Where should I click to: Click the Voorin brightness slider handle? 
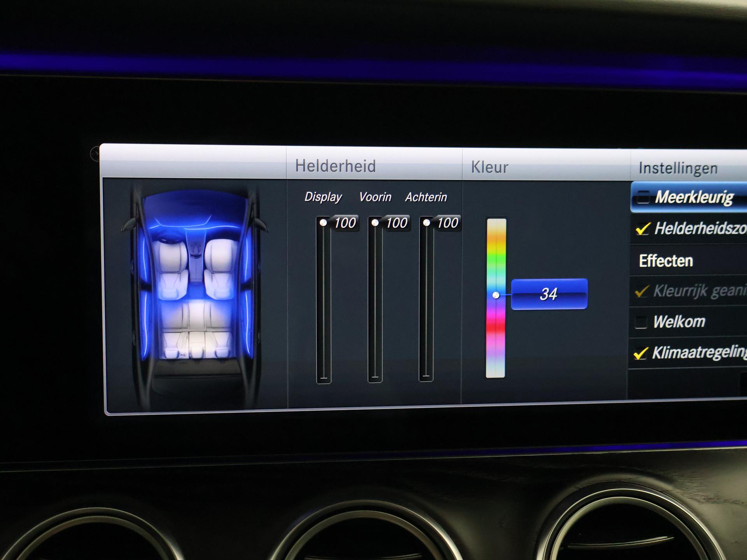[375, 223]
